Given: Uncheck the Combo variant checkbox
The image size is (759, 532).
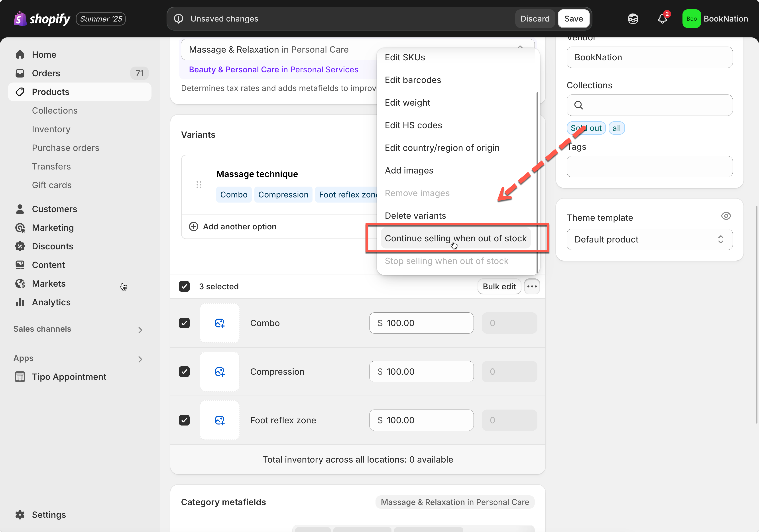Looking at the screenshot, I should pyautogui.click(x=184, y=323).
